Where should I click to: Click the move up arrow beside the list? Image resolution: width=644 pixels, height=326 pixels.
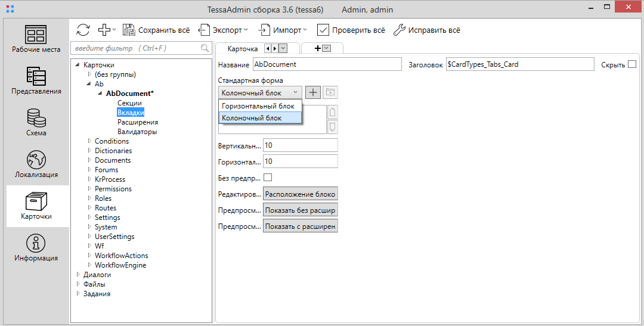point(333,112)
